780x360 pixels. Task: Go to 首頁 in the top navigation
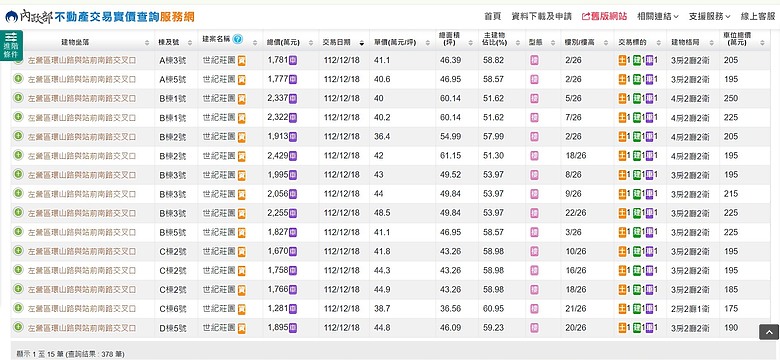(492, 16)
